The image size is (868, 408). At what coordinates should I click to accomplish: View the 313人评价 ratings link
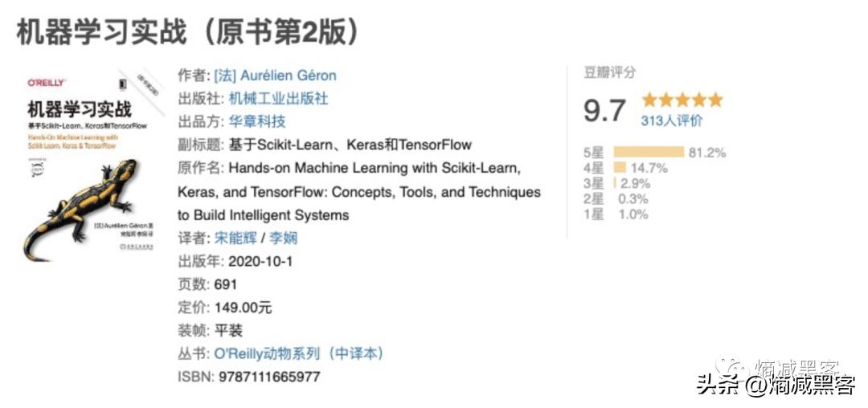[671, 120]
